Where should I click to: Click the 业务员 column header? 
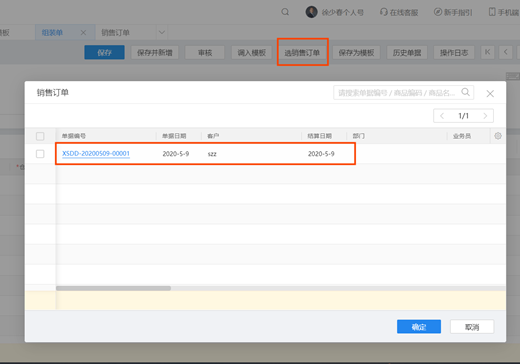tap(462, 136)
